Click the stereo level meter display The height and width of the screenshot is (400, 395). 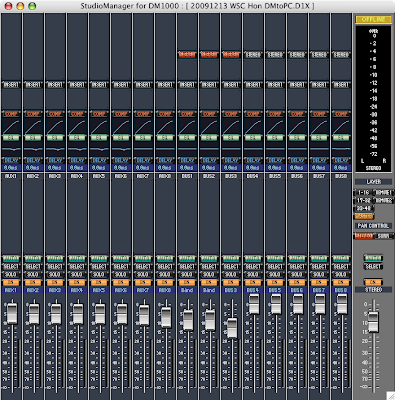pyautogui.click(x=373, y=99)
